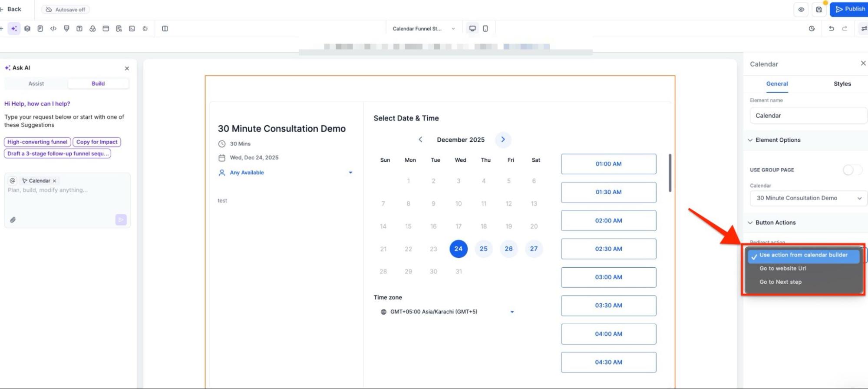
Task: Switch to the Styles tab
Action: 842,84
